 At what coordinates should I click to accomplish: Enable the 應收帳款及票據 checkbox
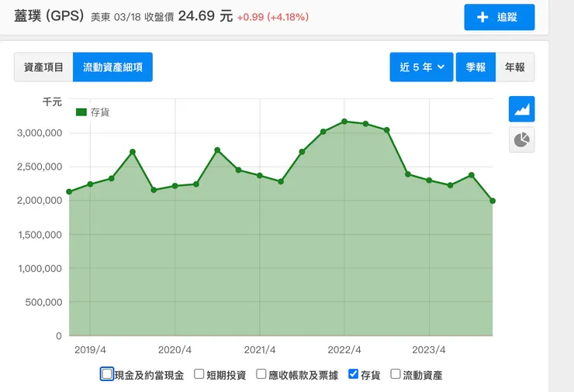point(261,374)
